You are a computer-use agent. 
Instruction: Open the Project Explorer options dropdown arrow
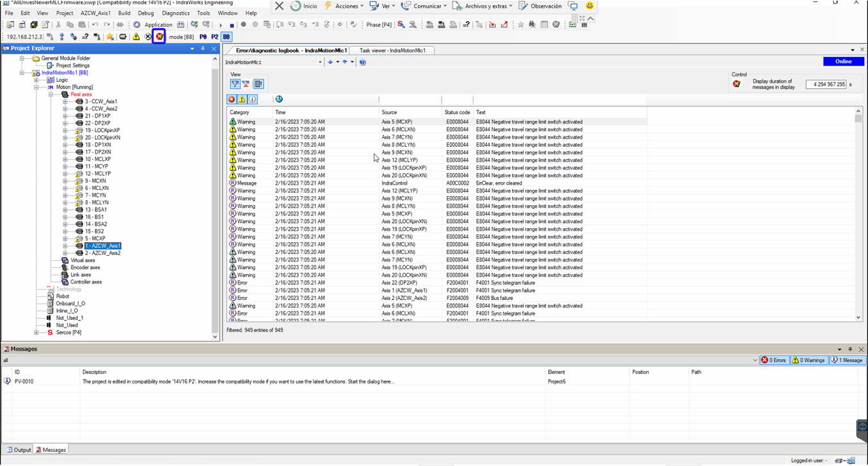point(192,49)
